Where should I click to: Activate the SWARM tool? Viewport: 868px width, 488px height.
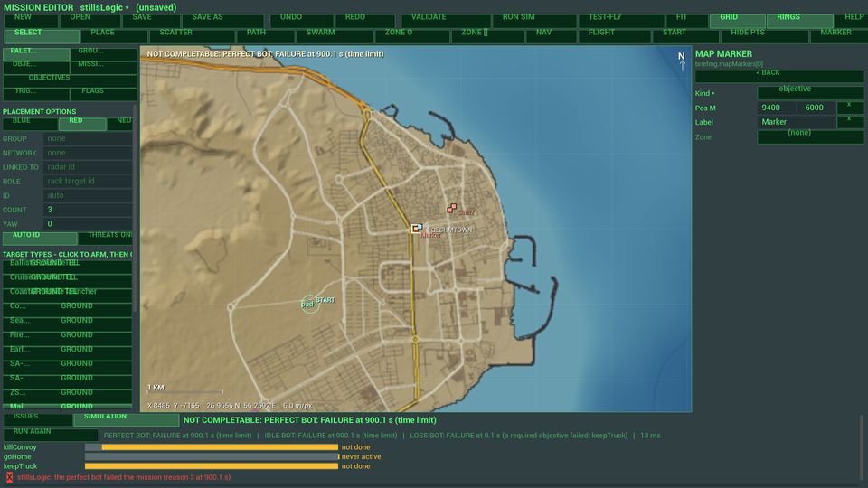click(x=335, y=36)
